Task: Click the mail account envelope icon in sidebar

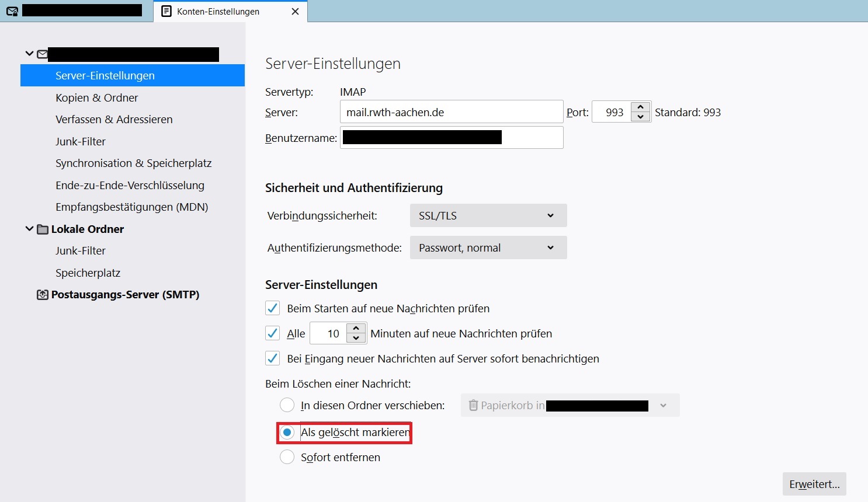Action: 42,54
